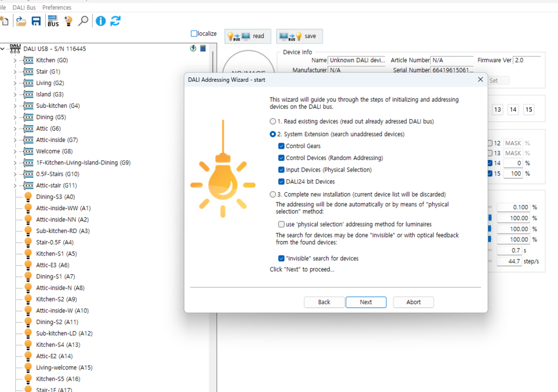Uncheck the Control Gears checkbox
Viewport: 558px width, 392px height.
281,146
